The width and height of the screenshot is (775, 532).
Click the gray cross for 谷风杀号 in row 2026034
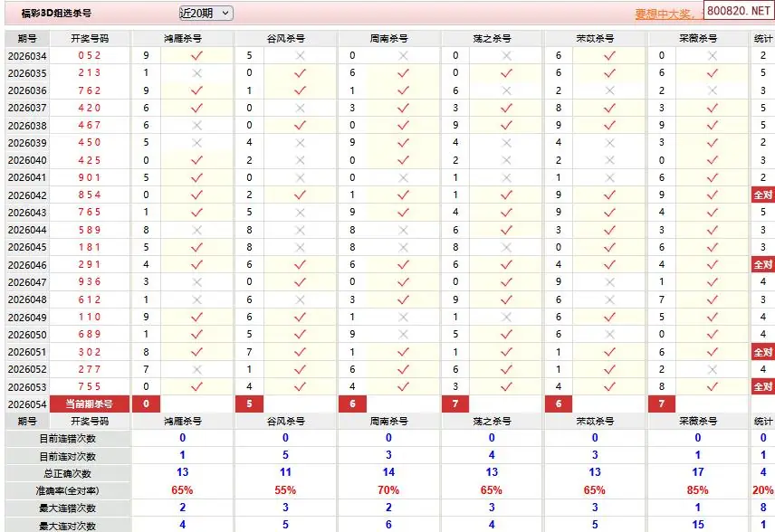pos(300,56)
